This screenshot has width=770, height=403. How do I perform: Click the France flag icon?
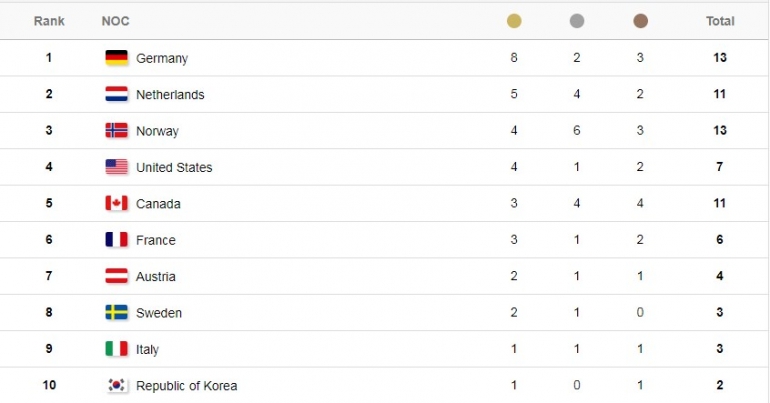(116, 240)
